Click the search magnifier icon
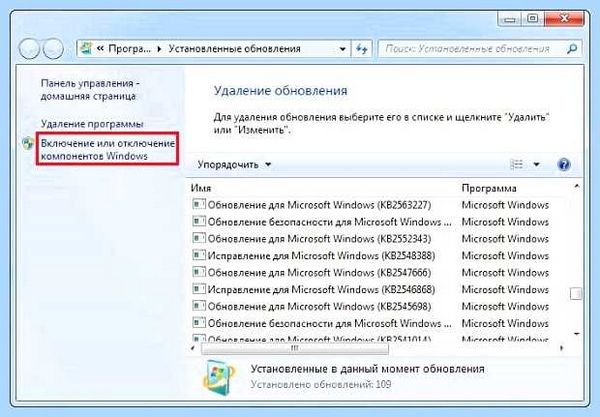 (572, 49)
